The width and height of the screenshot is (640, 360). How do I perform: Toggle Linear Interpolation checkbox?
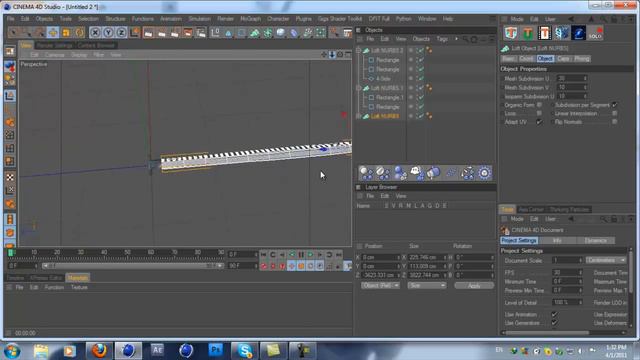point(615,113)
